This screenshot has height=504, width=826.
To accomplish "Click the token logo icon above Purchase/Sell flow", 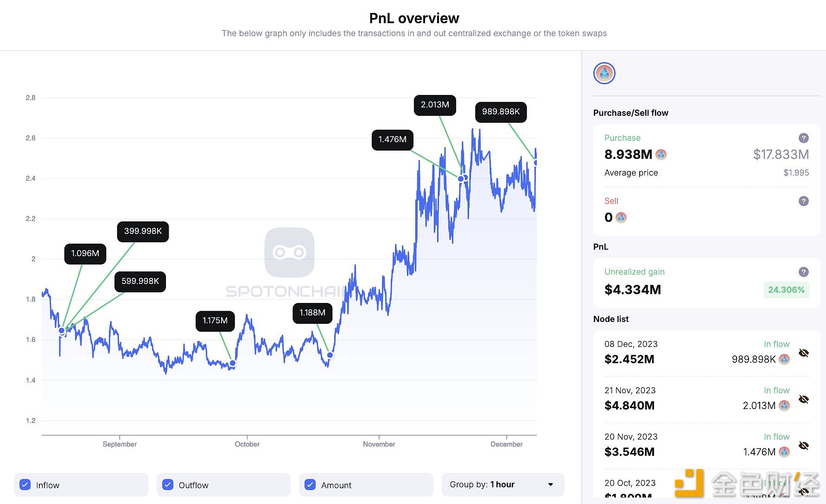I will pyautogui.click(x=604, y=73).
